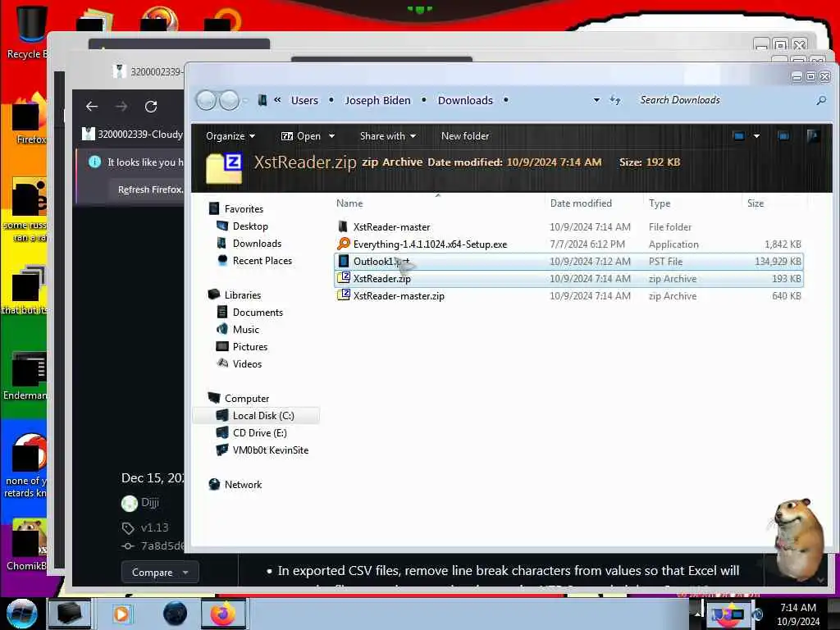Viewport: 840px width, 630px height.
Task: Click the Everything setup application icon
Action: click(x=344, y=244)
